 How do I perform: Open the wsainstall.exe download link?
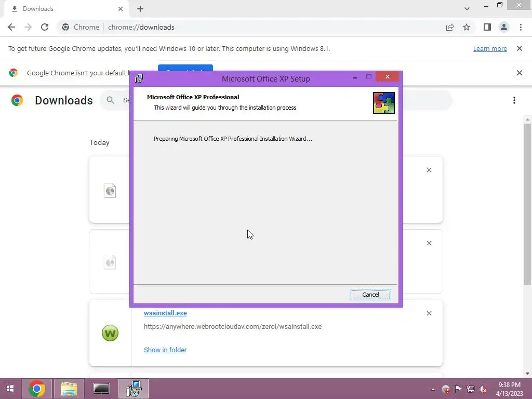[x=165, y=313]
